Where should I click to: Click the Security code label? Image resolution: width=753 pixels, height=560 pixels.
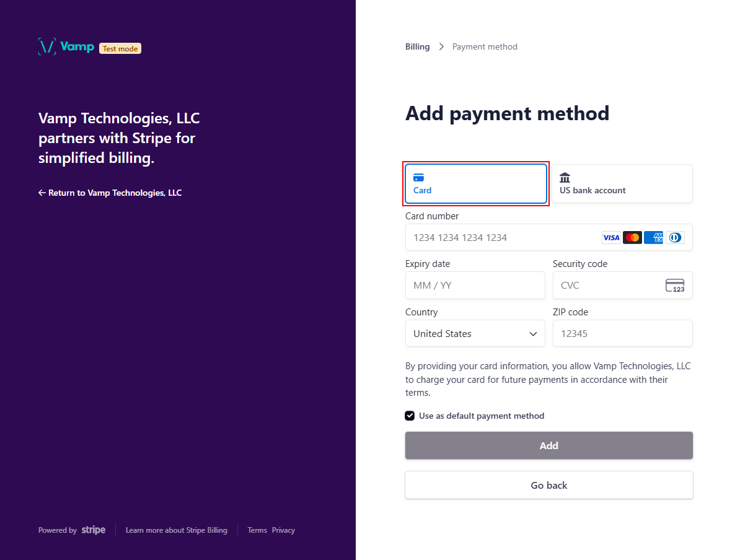[580, 264]
